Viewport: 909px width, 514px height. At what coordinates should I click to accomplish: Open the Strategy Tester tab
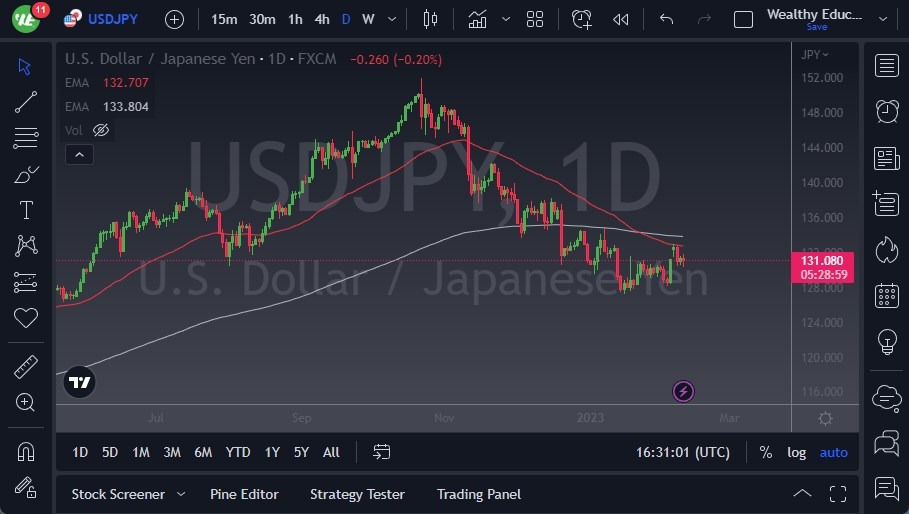tap(357, 494)
